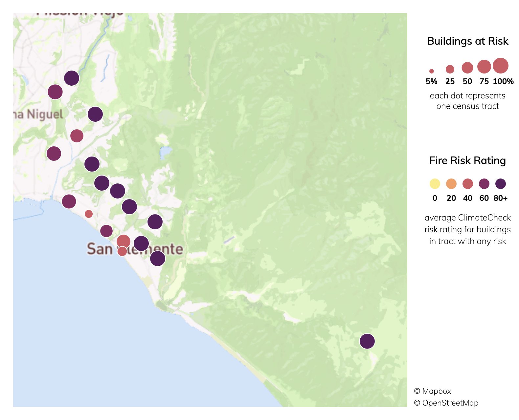
Task: Click the Buildings at Risk legend title
Action: point(468,41)
